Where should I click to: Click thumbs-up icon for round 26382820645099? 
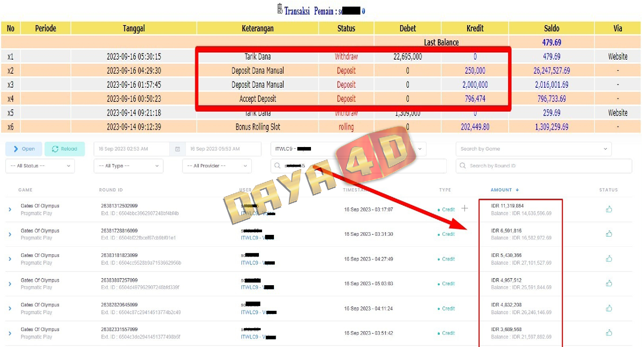(609, 308)
